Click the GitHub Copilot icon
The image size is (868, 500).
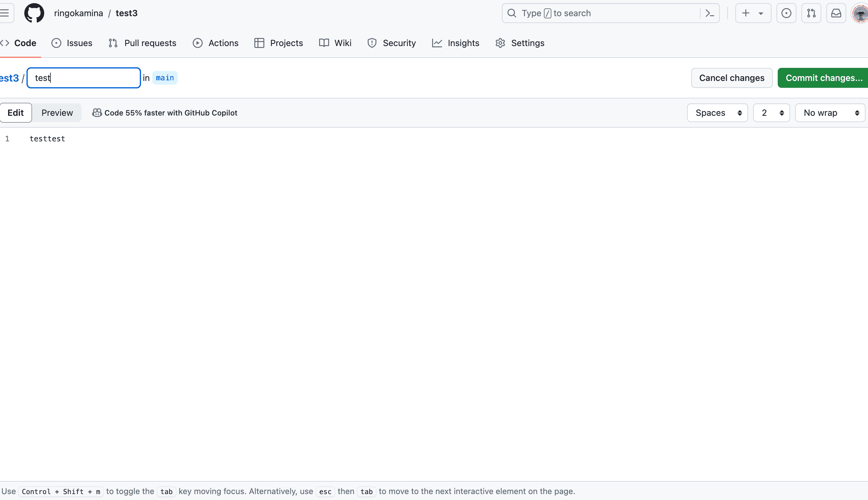pos(97,113)
